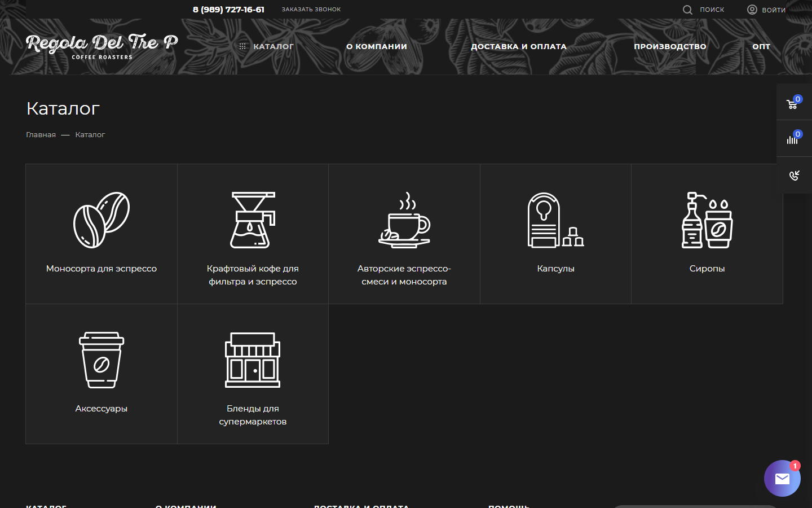Click the syrup bottle icon

pyautogui.click(x=707, y=220)
